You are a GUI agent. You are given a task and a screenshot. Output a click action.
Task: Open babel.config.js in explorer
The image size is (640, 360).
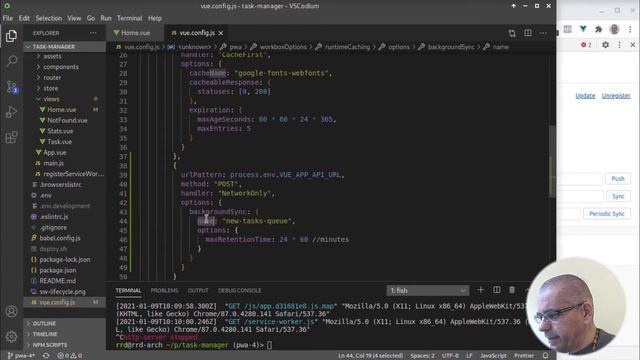60,238
